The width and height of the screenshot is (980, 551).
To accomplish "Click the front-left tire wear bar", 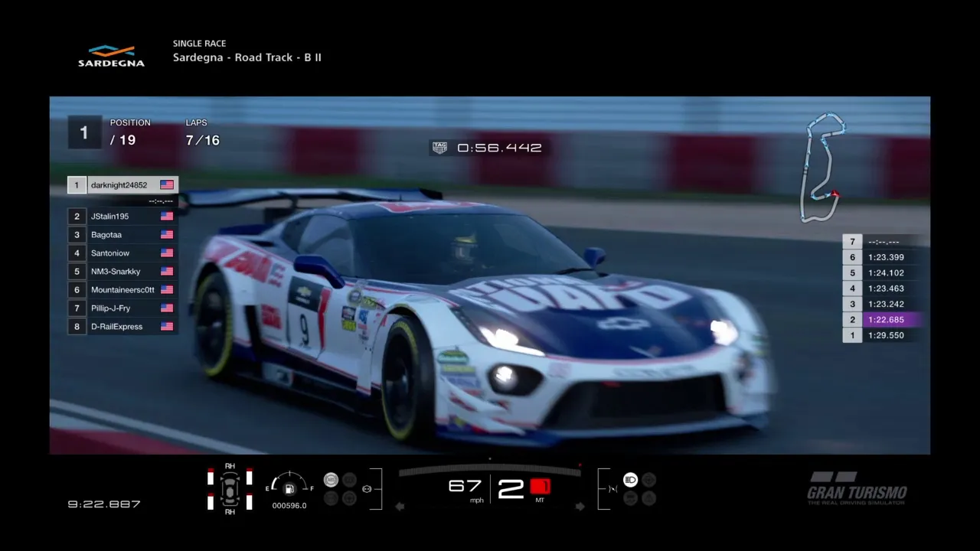I will [x=211, y=478].
